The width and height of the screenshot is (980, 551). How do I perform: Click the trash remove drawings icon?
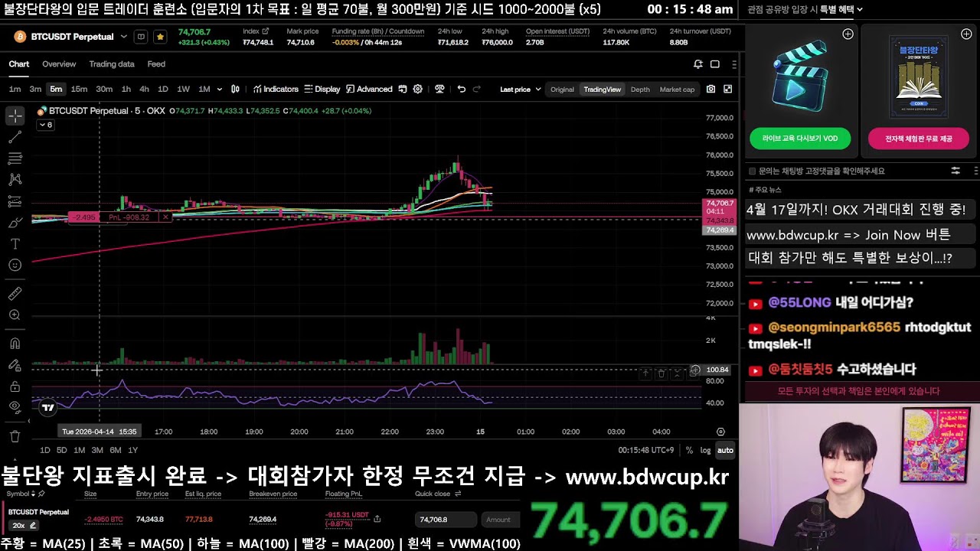pyautogui.click(x=15, y=436)
